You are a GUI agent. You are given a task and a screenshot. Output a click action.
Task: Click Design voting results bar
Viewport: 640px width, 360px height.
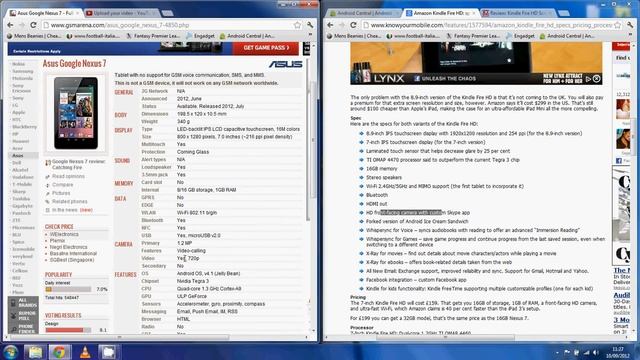(x=68, y=330)
